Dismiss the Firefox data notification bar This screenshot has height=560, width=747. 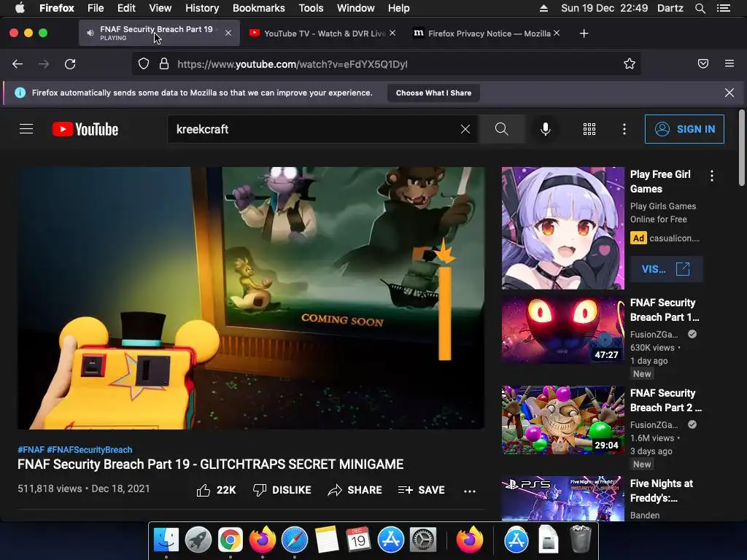[x=729, y=93]
